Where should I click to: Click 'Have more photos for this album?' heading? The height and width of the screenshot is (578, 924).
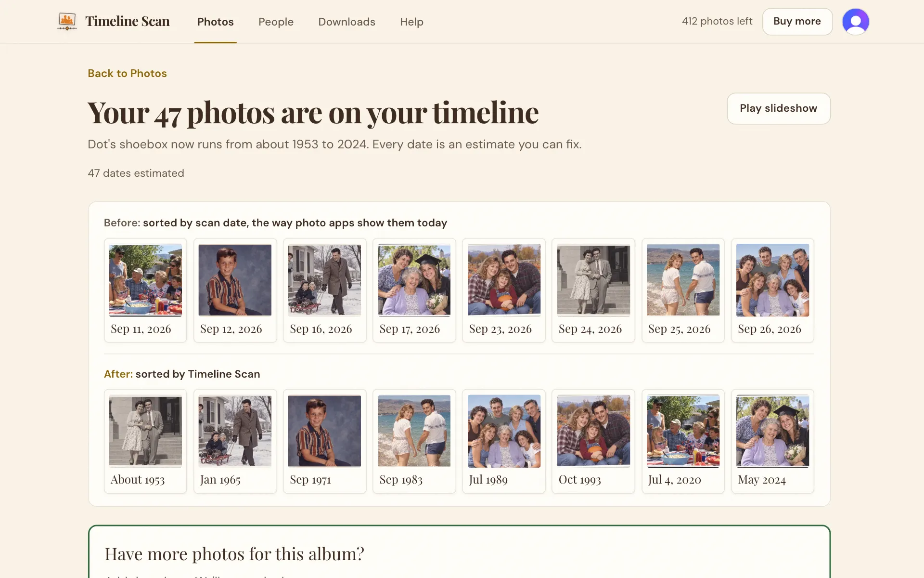(x=234, y=554)
